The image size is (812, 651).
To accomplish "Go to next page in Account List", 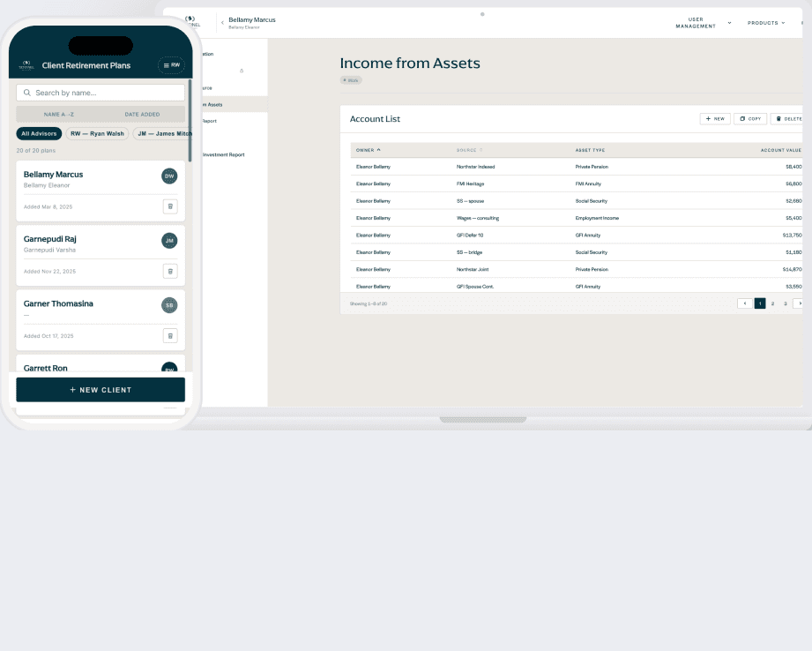I will [799, 303].
